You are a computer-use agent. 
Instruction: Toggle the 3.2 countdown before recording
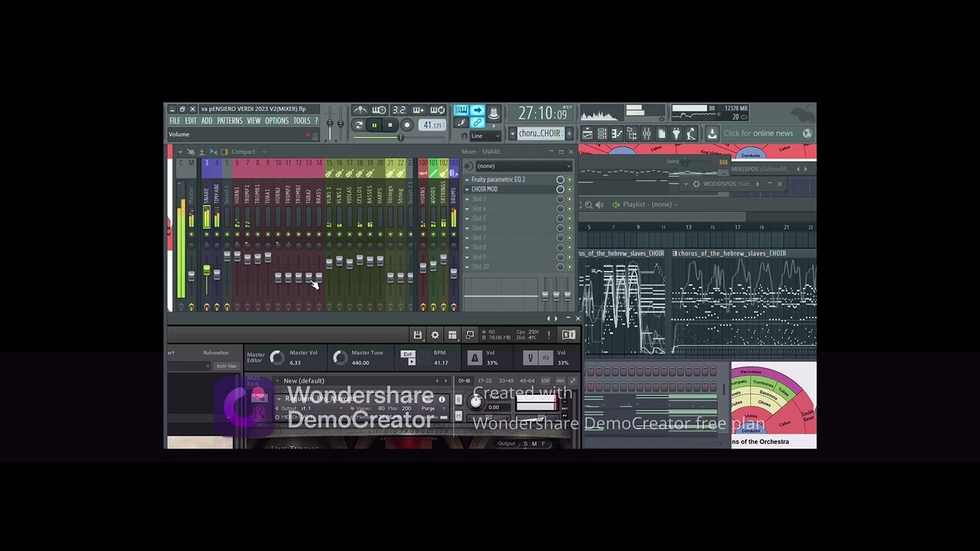pos(399,110)
